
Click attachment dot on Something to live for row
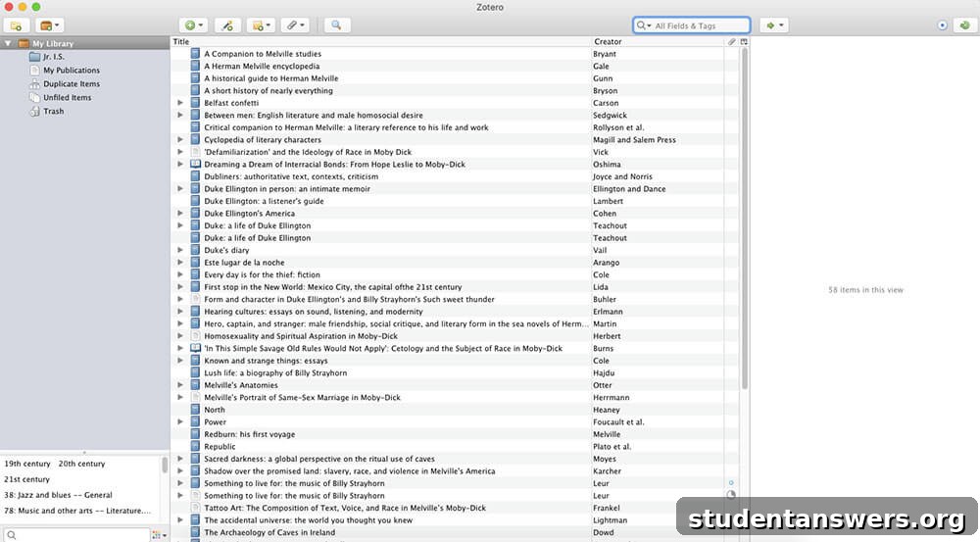click(731, 483)
